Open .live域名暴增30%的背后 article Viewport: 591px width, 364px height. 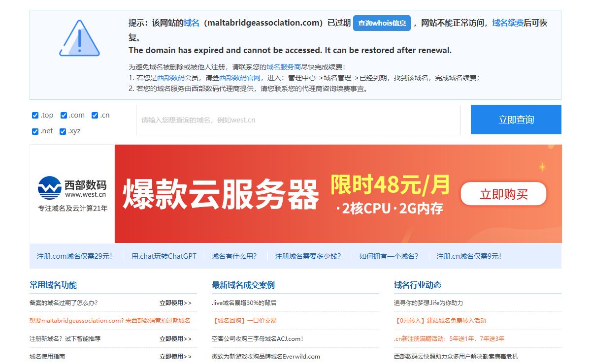244,303
